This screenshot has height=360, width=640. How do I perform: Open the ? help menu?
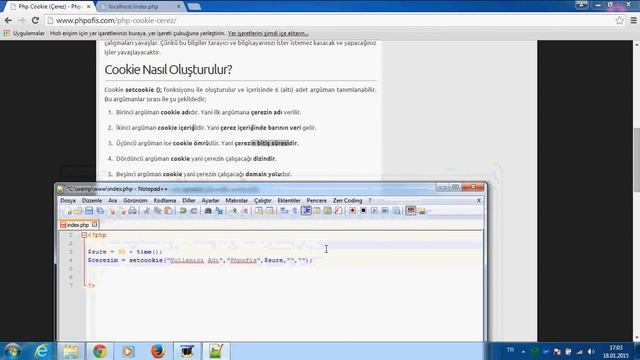pos(370,200)
